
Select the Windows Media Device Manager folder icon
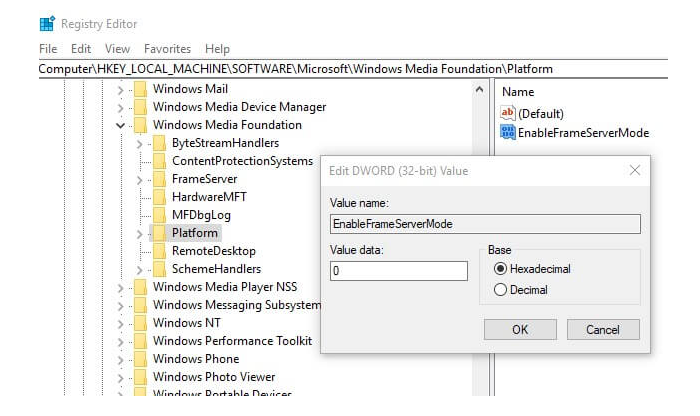[x=140, y=107]
